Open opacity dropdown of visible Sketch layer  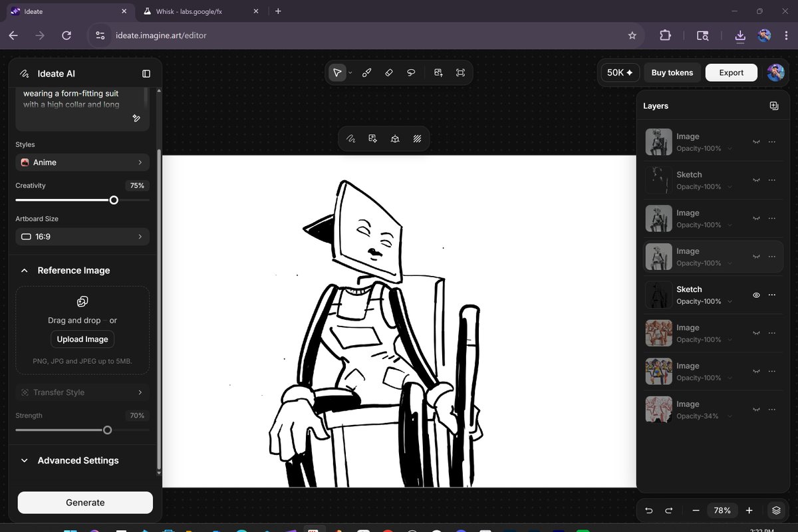coord(730,302)
